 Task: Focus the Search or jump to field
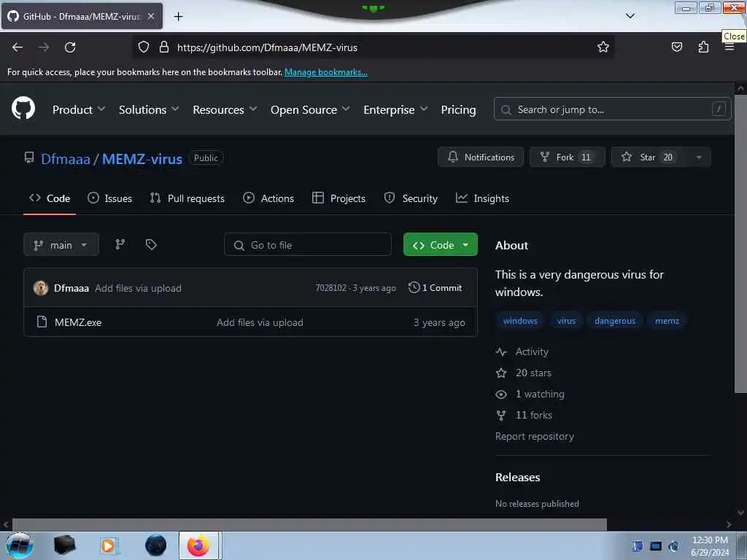point(612,109)
